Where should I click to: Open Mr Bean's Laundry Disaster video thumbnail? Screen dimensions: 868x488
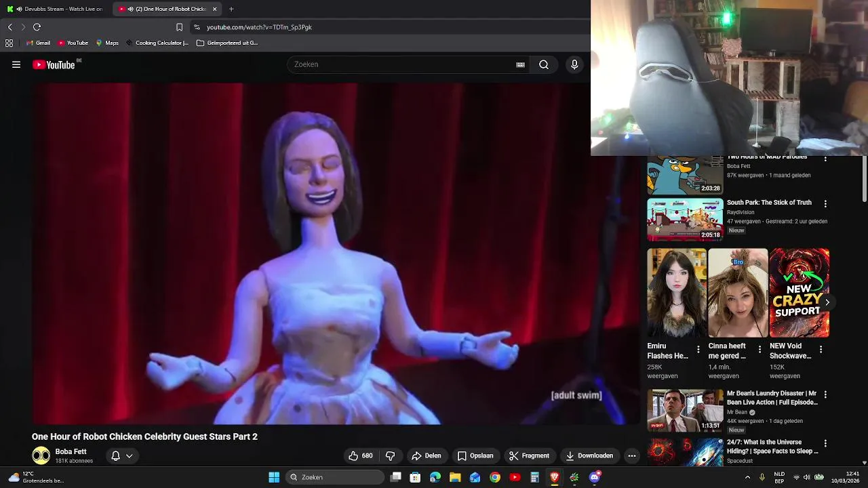click(x=685, y=410)
